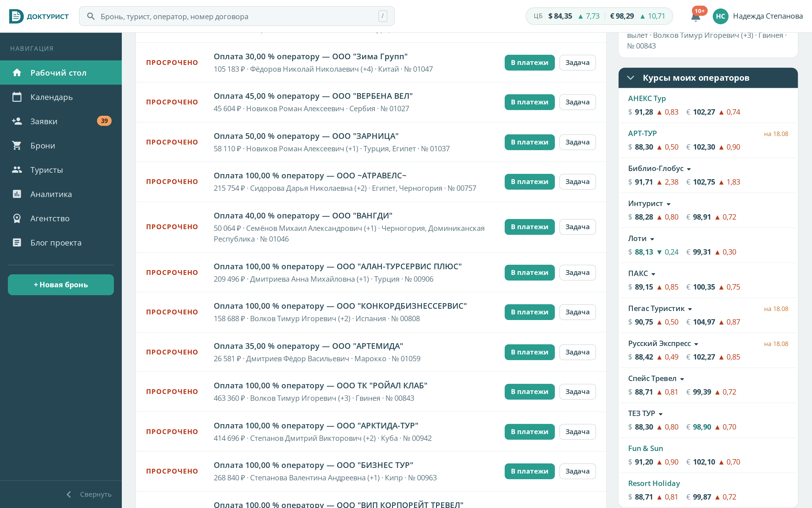Viewport: 812px width, 508px height.
Task: Click the Свернуть chevron arrow
Action: pos(69,494)
